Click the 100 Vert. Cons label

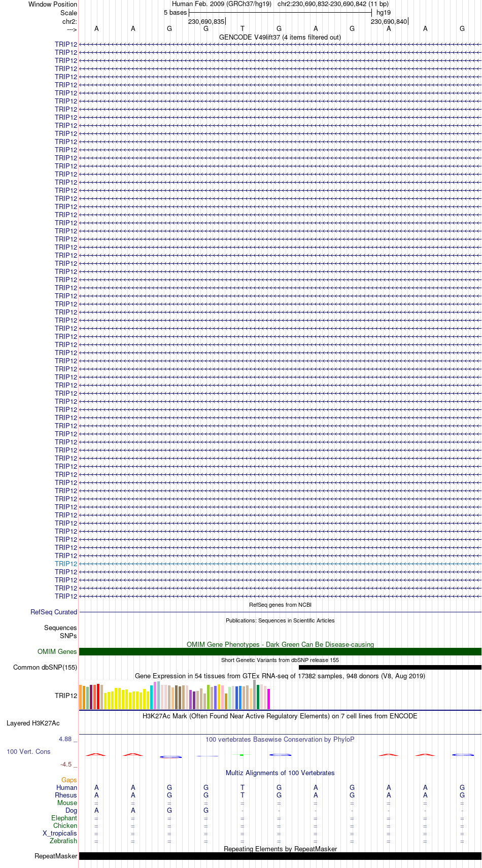(28, 752)
